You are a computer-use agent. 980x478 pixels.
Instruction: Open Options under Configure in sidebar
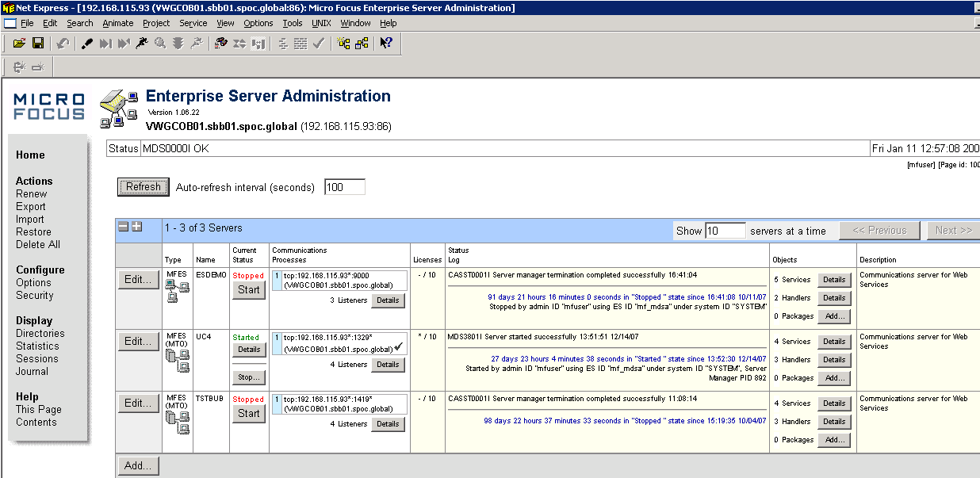point(33,282)
